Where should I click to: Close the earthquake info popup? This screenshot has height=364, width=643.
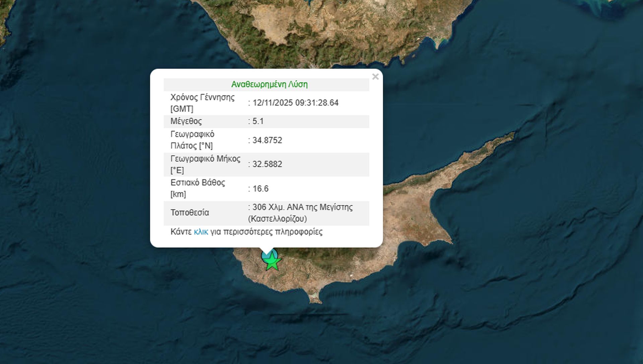[375, 77]
